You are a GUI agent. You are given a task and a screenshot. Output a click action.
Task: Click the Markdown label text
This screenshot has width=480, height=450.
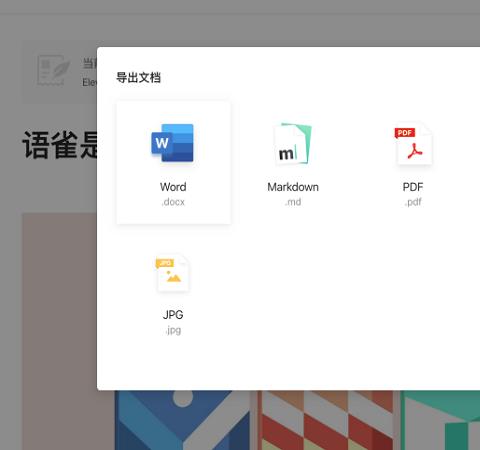[x=293, y=187]
